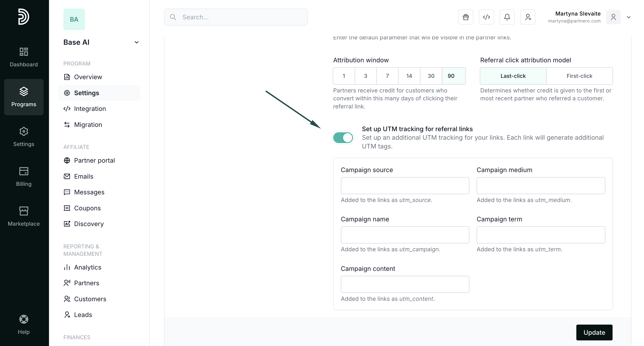Open the user account menu chevron

pyautogui.click(x=628, y=17)
